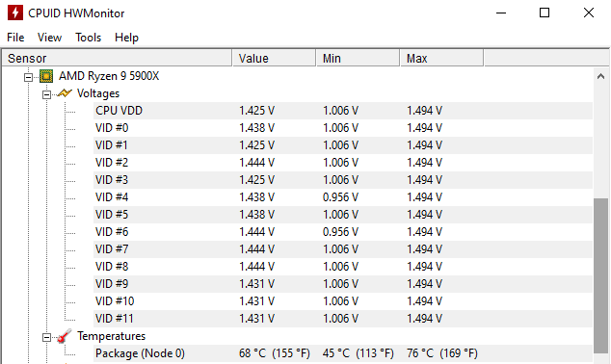Viewport: 611px width, 364px height.
Task: Select the VID #10 sensor row
Action: [x=343, y=301]
